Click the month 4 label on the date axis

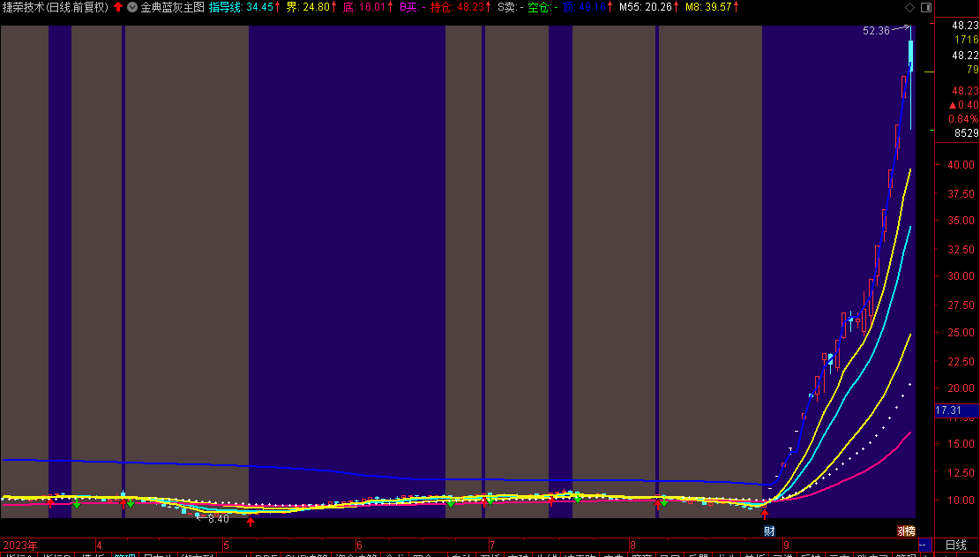tap(100, 546)
